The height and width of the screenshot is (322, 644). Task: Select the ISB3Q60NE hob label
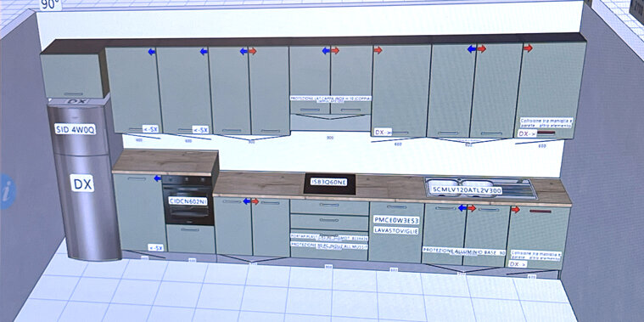pos(328,181)
